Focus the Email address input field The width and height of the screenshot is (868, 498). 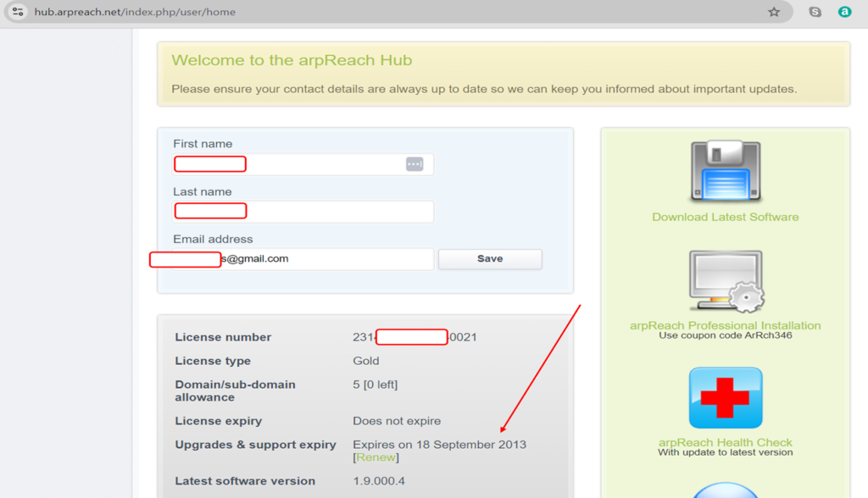point(303,259)
